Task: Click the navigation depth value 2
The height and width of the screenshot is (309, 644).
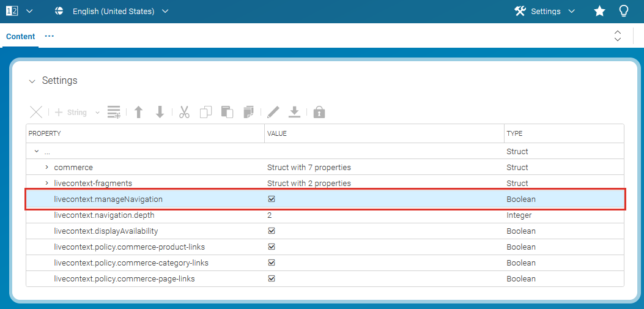Action: [x=270, y=215]
